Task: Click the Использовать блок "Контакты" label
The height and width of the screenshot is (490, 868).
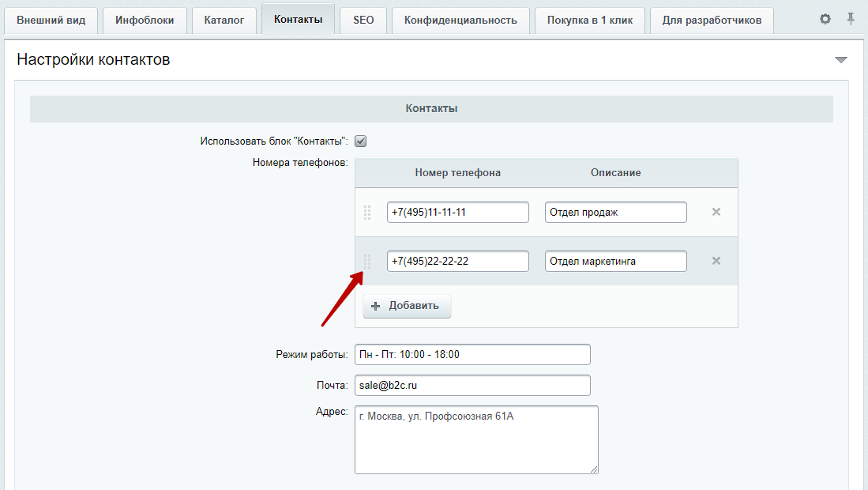Action: [x=274, y=141]
